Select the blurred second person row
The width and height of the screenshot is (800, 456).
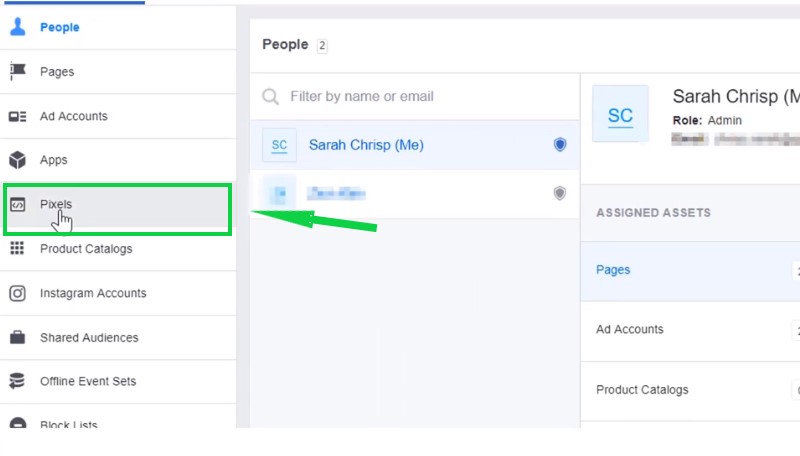415,194
